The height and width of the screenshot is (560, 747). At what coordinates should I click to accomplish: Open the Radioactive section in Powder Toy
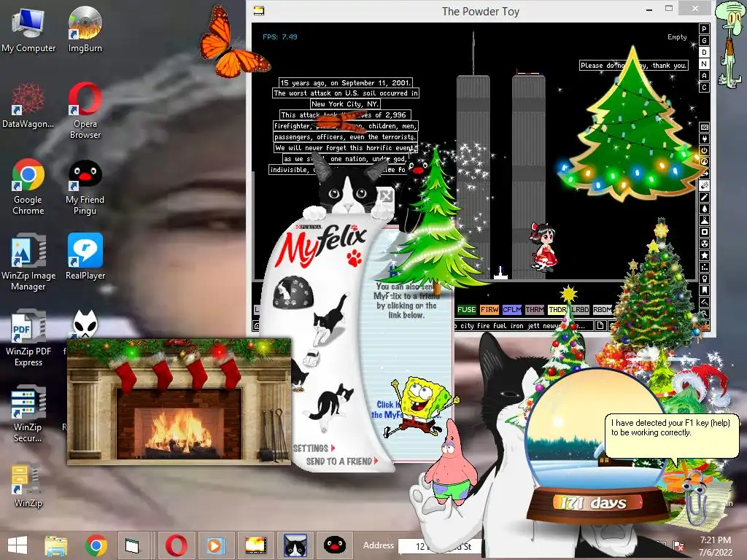tap(704, 244)
